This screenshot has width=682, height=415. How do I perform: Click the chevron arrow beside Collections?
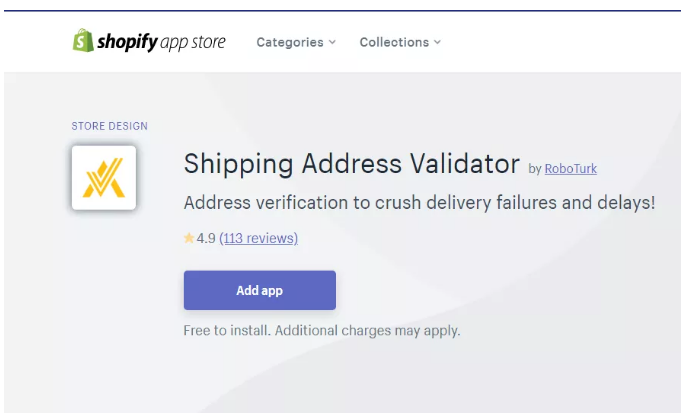coord(437,42)
